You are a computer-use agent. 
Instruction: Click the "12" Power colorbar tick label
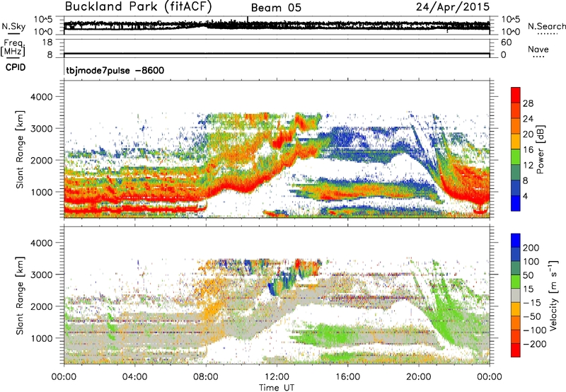click(x=528, y=165)
